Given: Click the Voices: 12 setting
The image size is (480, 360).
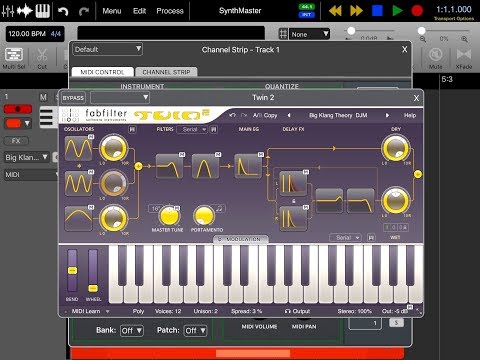Looking at the screenshot, I should pyautogui.click(x=168, y=311).
